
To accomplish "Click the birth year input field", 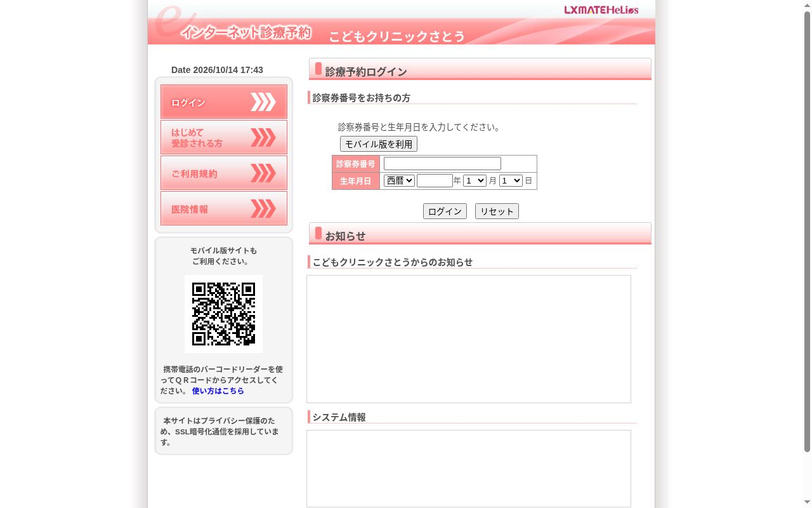I will (435, 181).
